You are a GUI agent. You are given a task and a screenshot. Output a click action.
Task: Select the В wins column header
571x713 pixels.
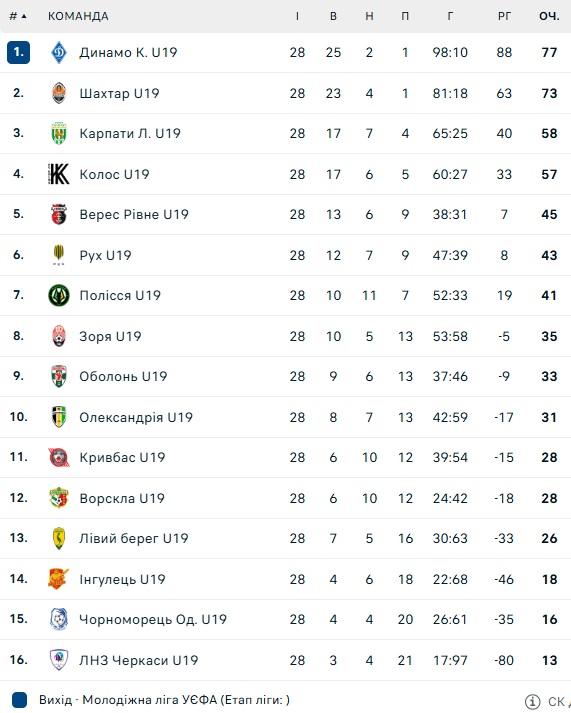point(333,16)
